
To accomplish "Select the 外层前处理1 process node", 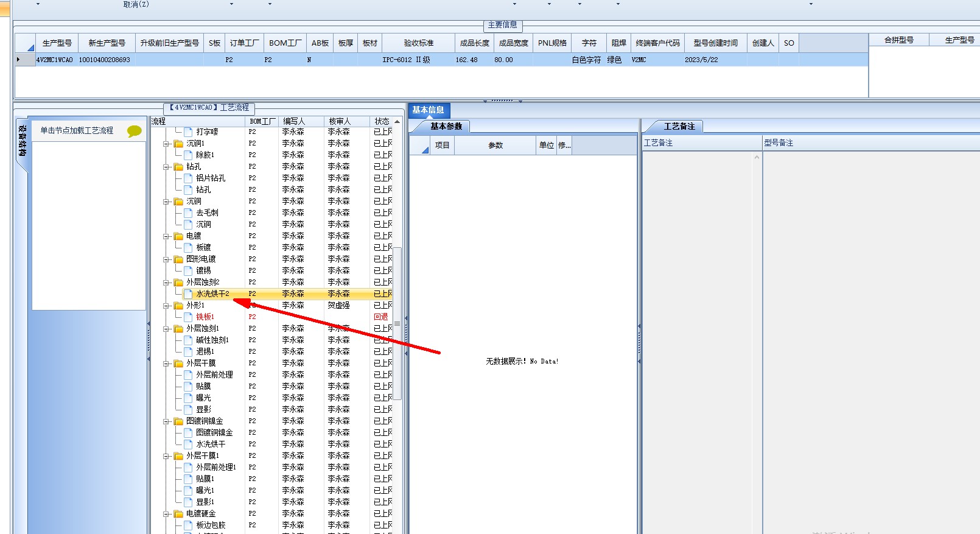I will (215, 468).
